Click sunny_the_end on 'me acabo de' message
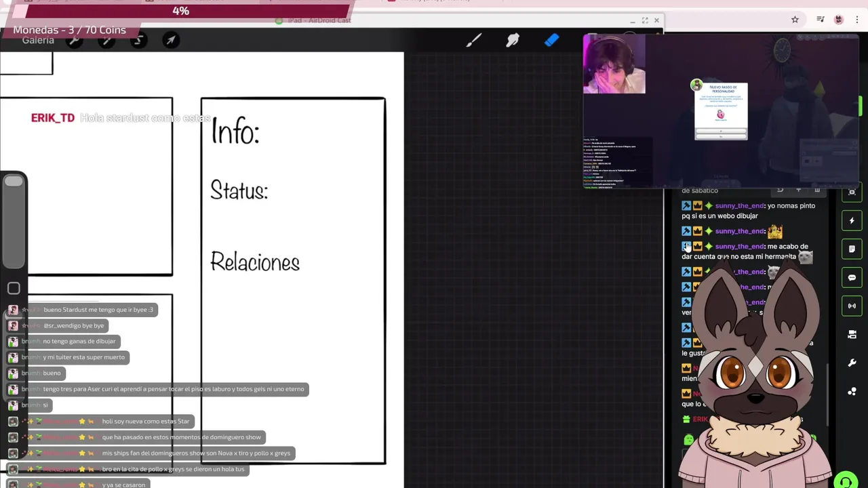The width and height of the screenshot is (868, 488). [x=740, y=247]
